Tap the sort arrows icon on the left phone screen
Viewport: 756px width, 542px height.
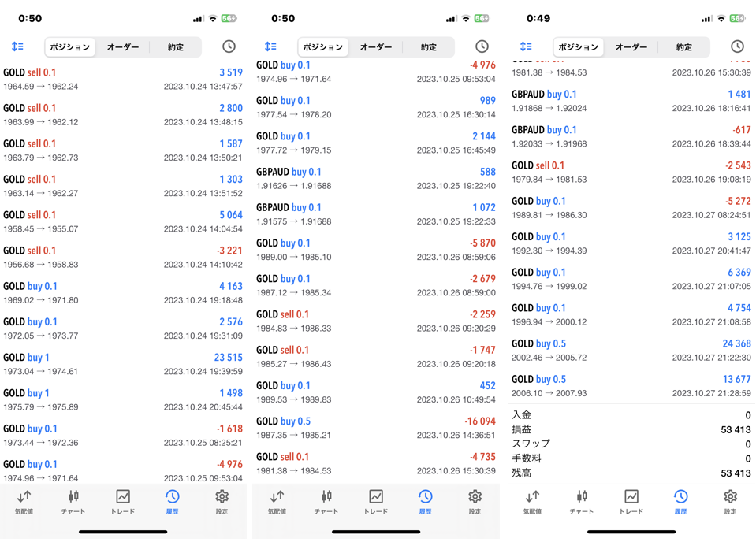click(x=17, y=47)
